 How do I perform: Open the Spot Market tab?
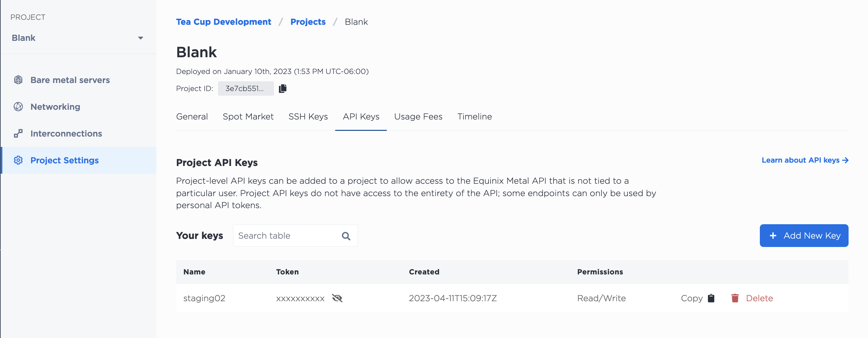248,116
